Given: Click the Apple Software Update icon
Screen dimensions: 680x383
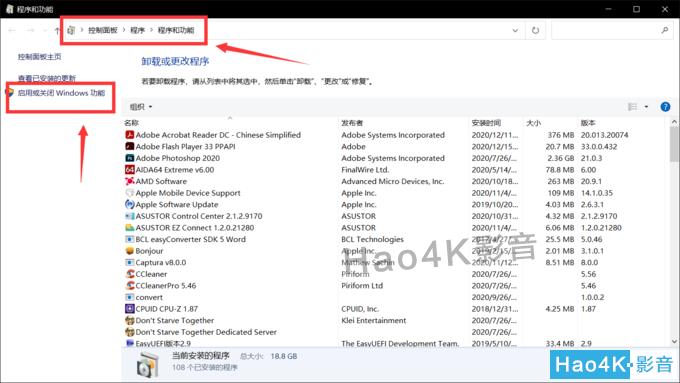Looking at the screenshot, I should point(129,204).
